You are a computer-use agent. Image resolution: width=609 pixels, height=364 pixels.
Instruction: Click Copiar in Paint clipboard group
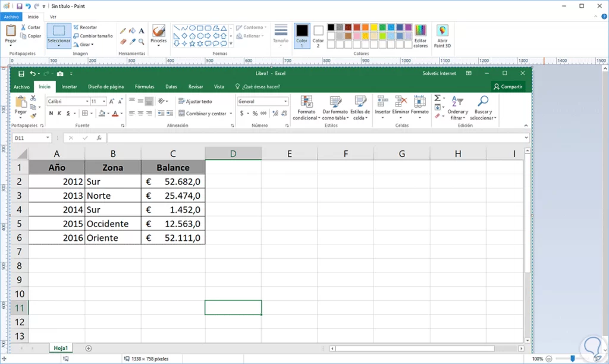click(31, 36)
